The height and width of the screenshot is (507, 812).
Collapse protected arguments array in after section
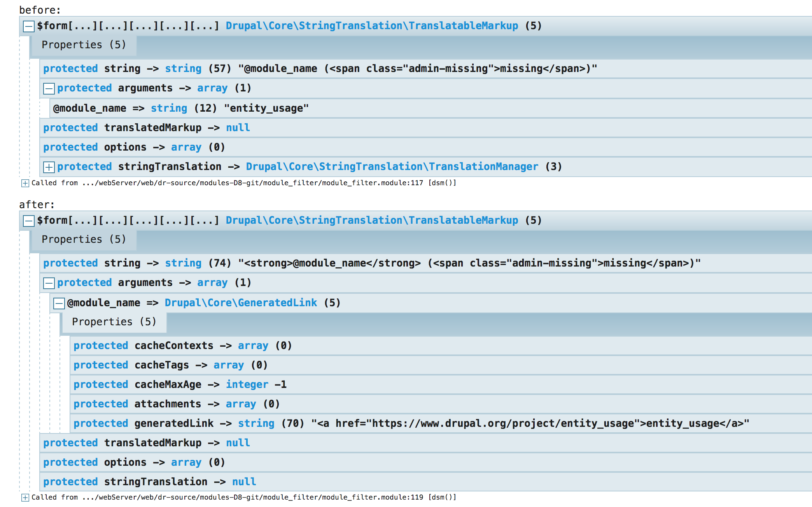click(49, 283)
